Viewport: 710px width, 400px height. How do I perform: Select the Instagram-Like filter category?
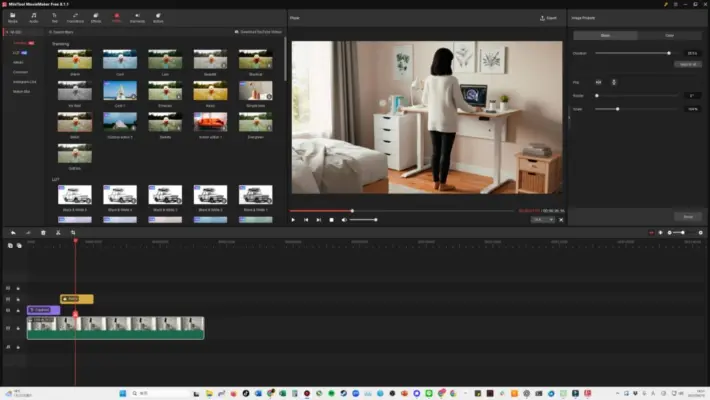point(24,82)
